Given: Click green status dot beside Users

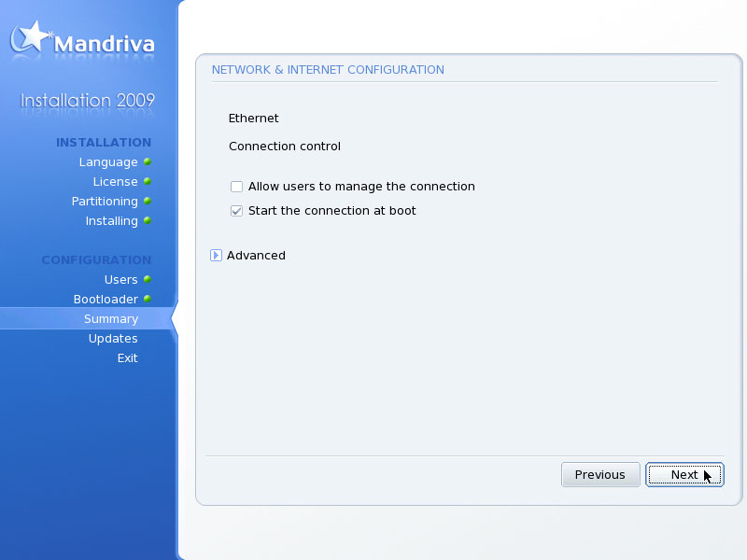Looking at the screenshot, I should (148, 279).
